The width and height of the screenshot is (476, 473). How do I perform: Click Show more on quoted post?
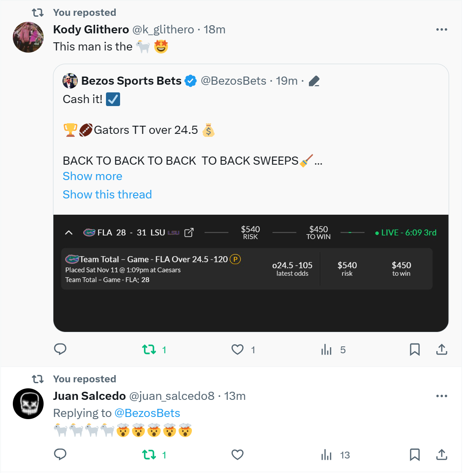pyautogui.click(x=92, y=176)
